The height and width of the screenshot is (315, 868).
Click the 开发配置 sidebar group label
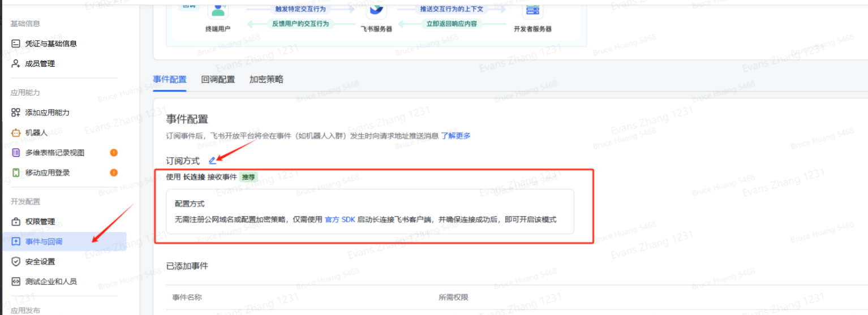point(25,202)
